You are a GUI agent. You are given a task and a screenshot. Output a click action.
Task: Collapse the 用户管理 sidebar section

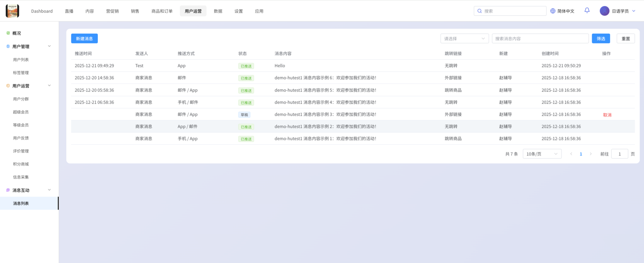pos(50,46)
